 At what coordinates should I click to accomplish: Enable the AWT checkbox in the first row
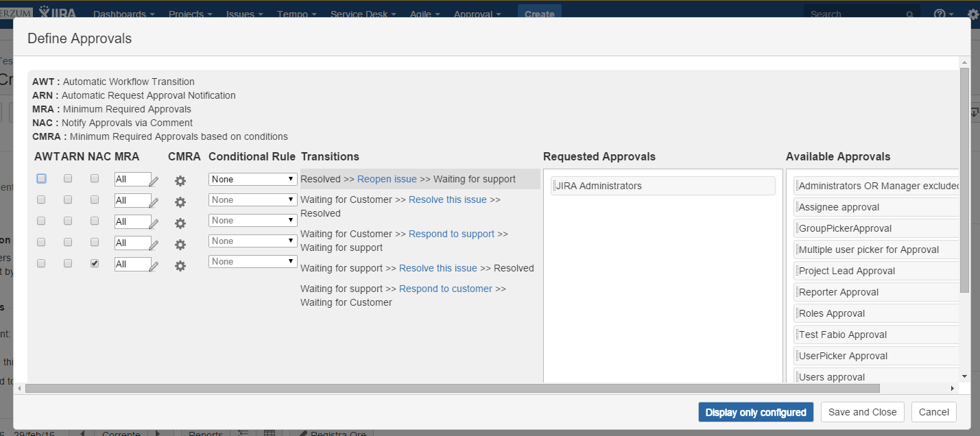tap(42, 178)
